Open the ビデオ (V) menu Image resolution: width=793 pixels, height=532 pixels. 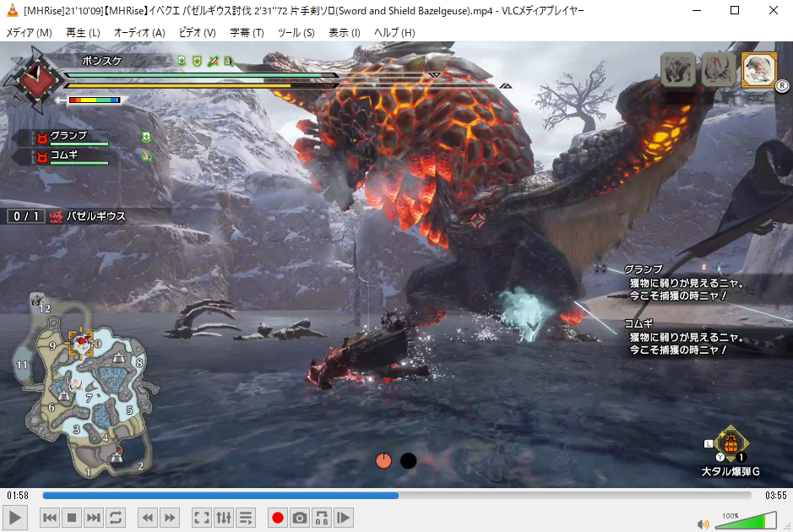[x=198, y=32]
